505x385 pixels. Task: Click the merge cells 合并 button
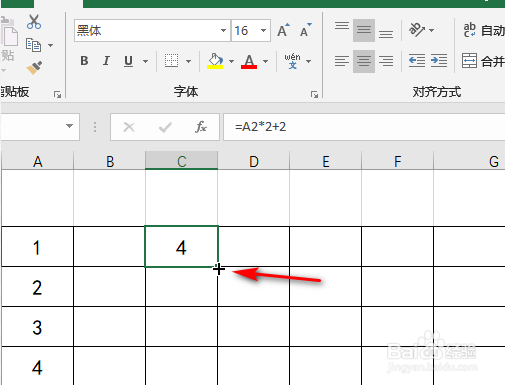coord(483,61)
